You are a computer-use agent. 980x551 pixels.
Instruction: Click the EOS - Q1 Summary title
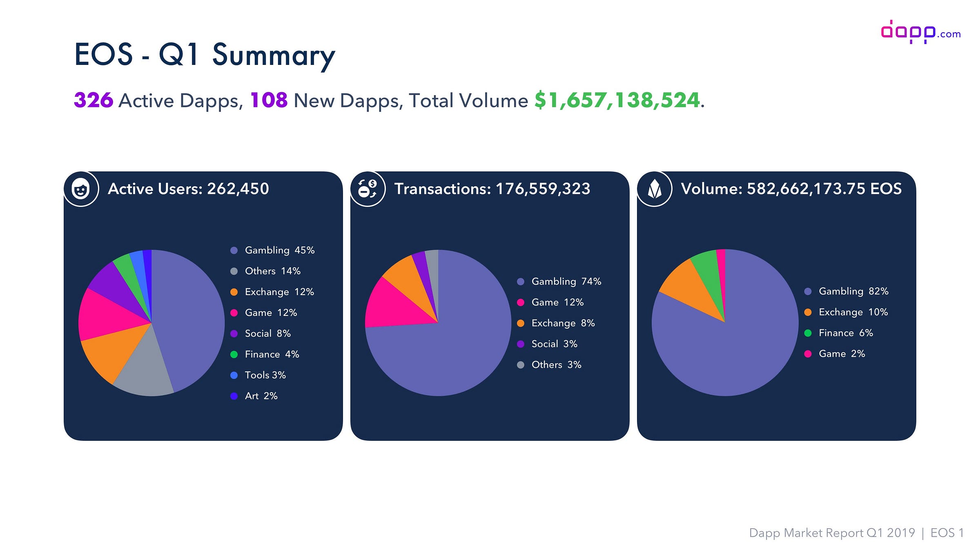click(x=205, y=55)
